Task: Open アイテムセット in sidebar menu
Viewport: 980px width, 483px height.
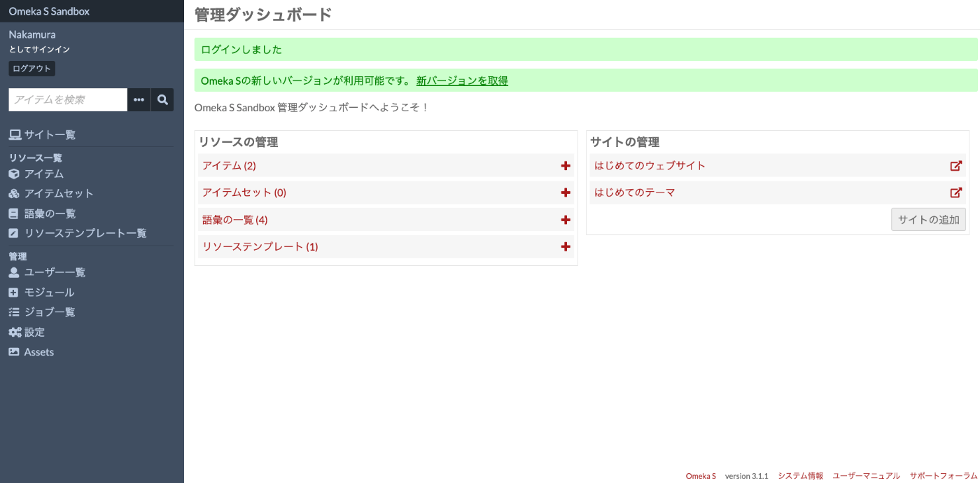Action: point(59,193)
